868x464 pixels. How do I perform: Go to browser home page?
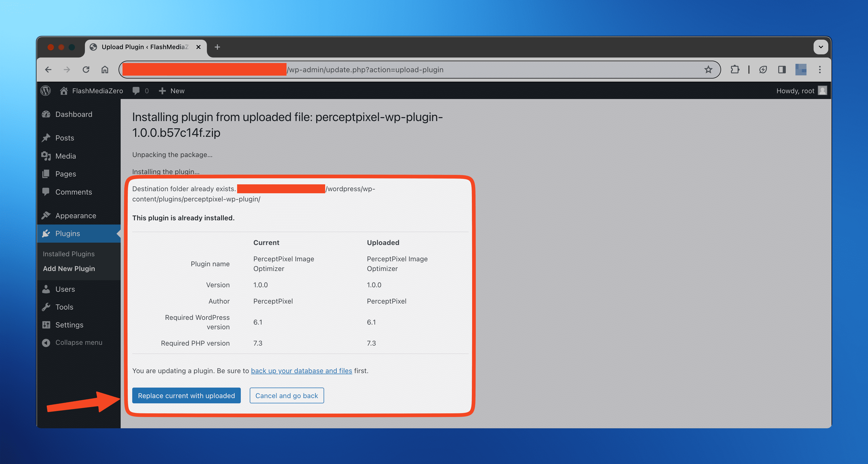(105, 70)
